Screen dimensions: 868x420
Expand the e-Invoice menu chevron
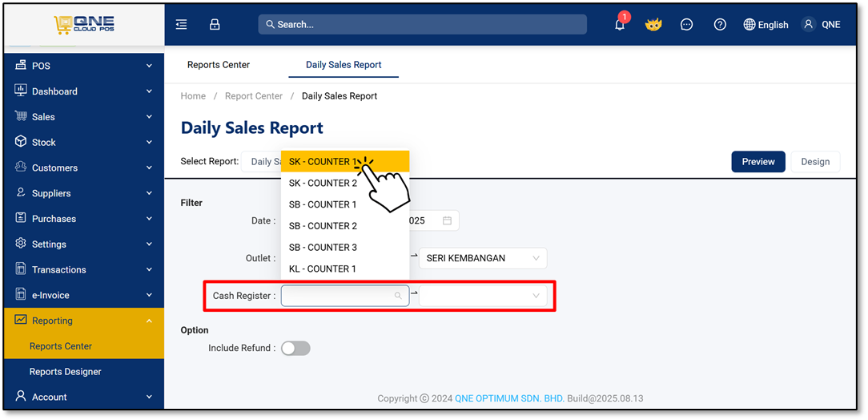coord(149,295)
